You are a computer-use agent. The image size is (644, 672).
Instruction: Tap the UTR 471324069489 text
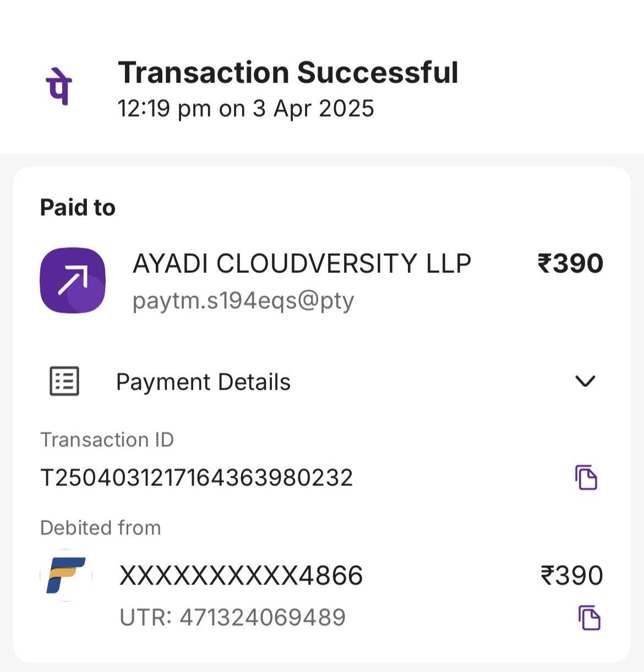tap(232, 618)
